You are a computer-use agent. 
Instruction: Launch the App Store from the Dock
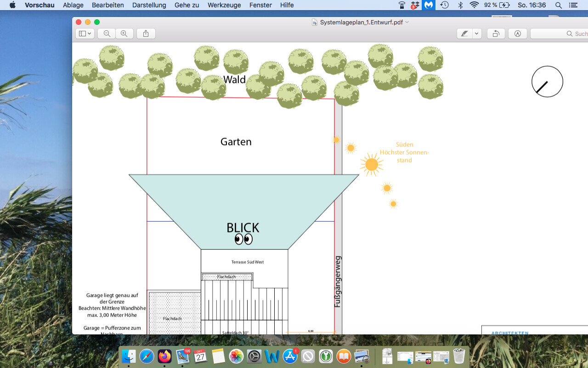tap(290, 356)
